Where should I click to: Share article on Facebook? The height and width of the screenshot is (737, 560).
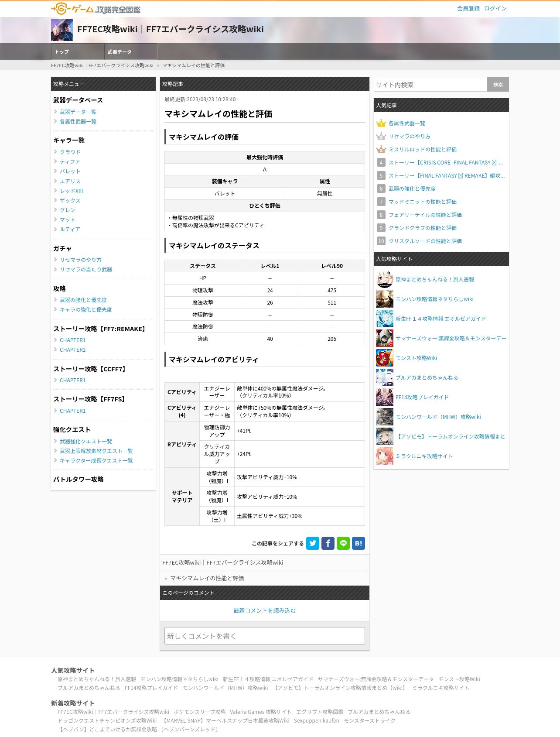click(x=328, y=543)
